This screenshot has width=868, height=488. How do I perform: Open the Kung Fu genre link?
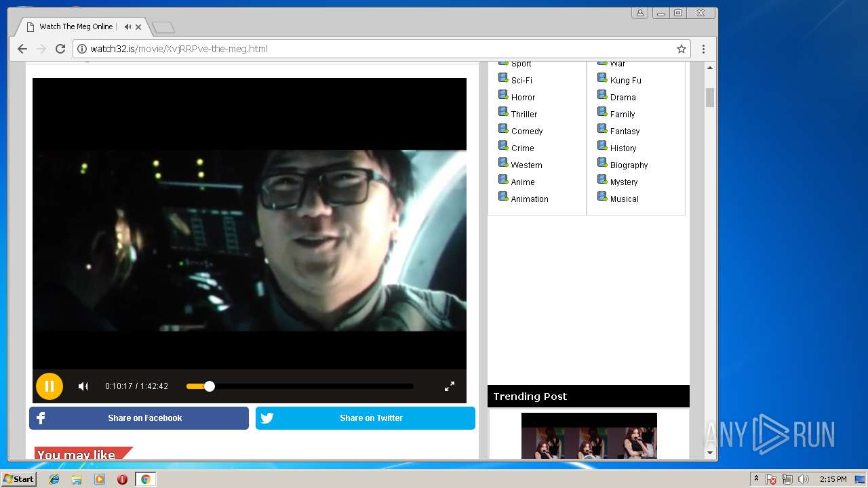(625, 80)
